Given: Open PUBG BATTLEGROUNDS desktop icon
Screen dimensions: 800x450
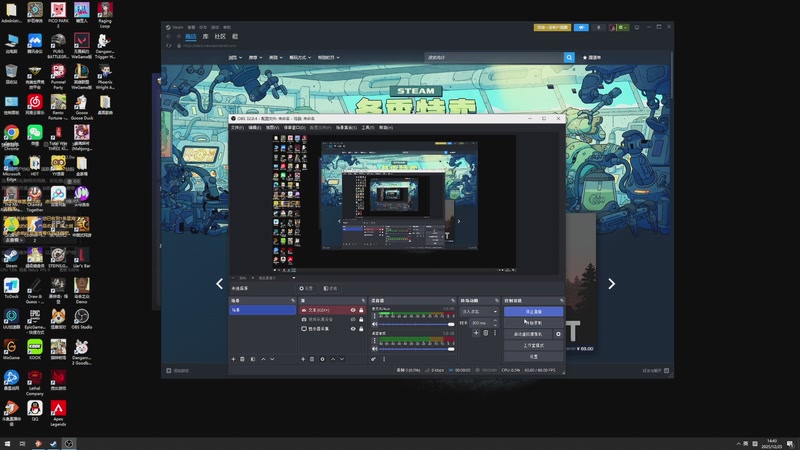Looking at the screenshot, I should 58,46.
